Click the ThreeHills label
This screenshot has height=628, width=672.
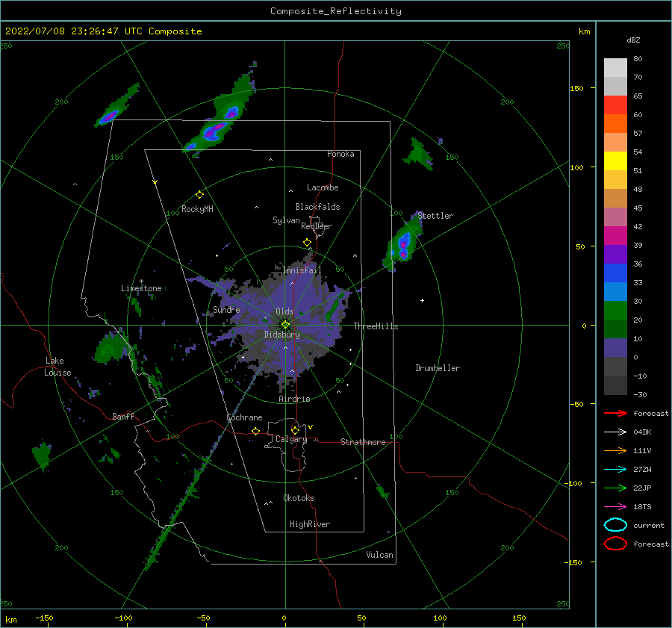coord(376,326)
